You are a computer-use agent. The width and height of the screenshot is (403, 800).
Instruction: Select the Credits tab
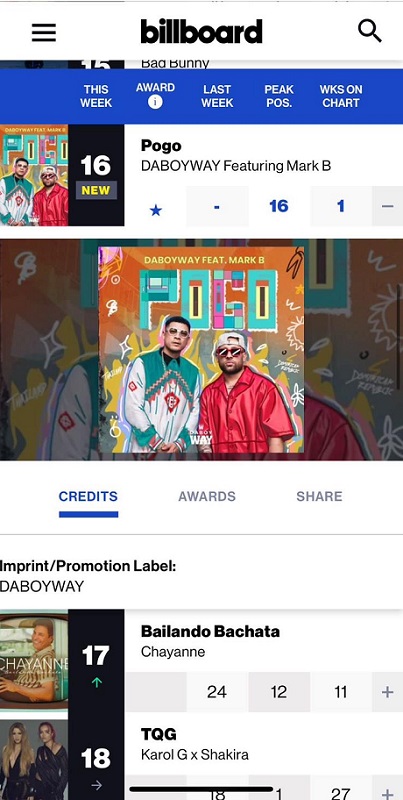88,496
